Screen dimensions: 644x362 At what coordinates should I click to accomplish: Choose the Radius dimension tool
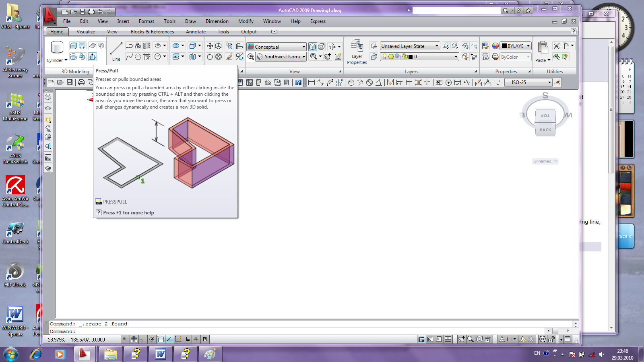pyautogui.click(x=351, y=82)
